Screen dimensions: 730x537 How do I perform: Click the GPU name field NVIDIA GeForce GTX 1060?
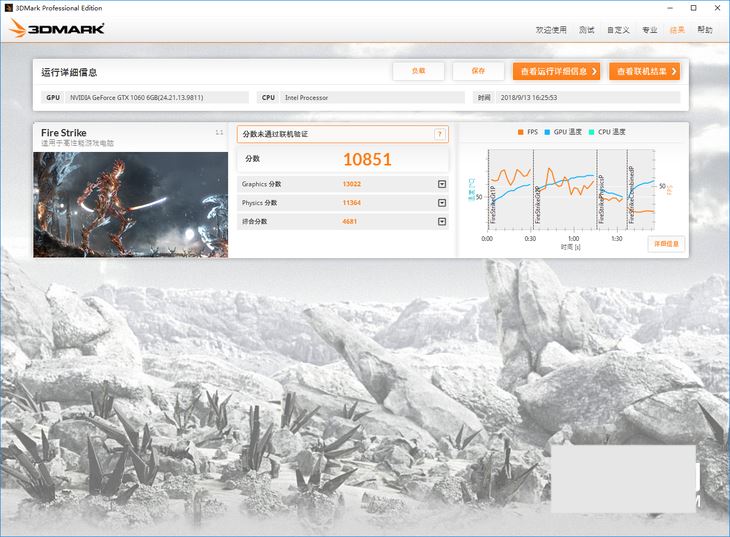coord(157,97)
